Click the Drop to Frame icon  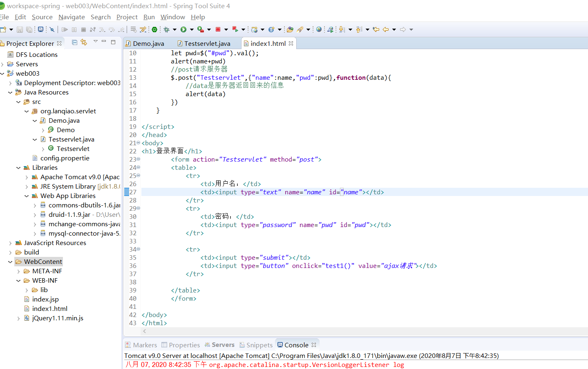[x=133, y=29]
